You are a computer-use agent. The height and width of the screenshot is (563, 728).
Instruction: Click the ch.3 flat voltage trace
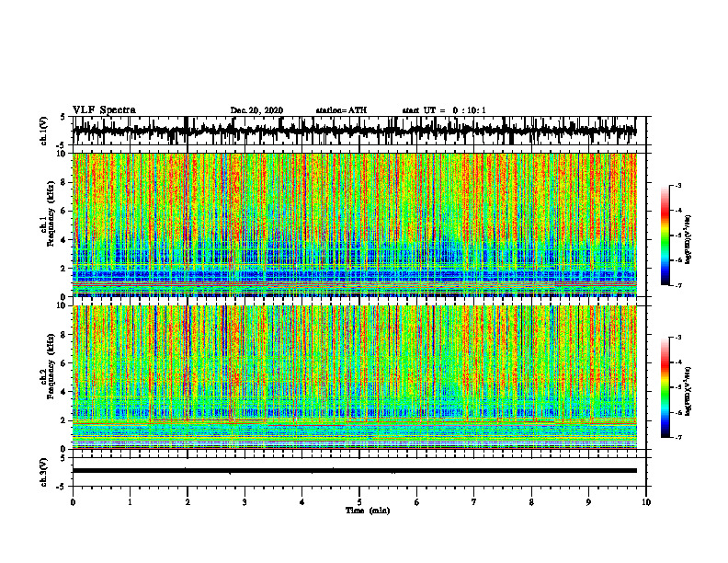[354, 471]
